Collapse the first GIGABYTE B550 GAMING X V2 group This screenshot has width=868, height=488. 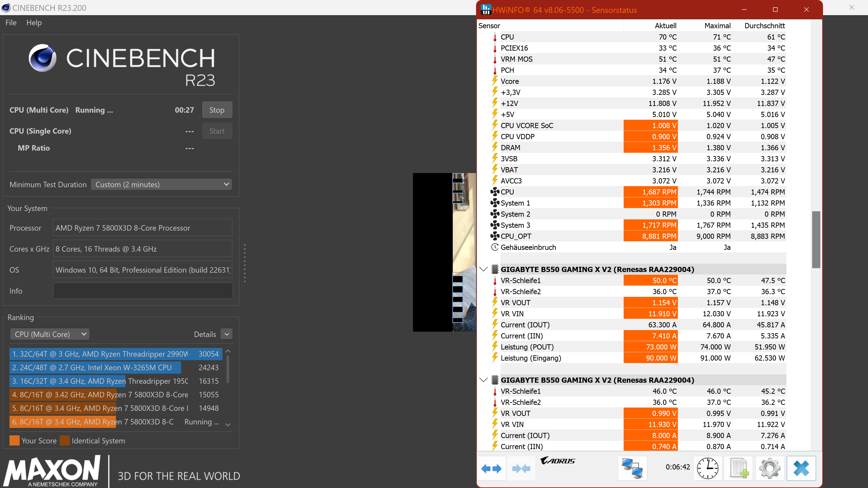click(484, 270)
